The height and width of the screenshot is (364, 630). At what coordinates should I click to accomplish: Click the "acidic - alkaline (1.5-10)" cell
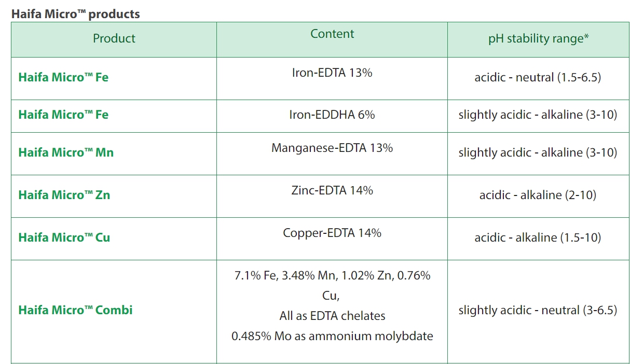[x=538, y=237]
